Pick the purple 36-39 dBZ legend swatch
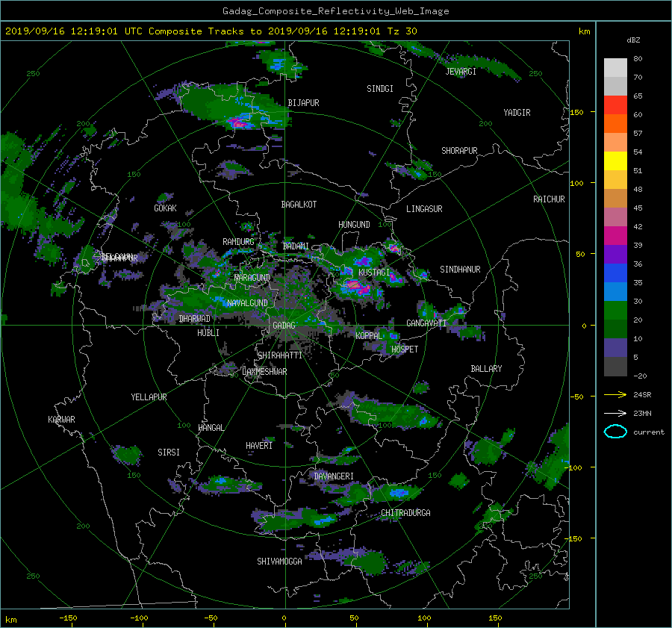This screenshot has width=672, height=628. 615,255
